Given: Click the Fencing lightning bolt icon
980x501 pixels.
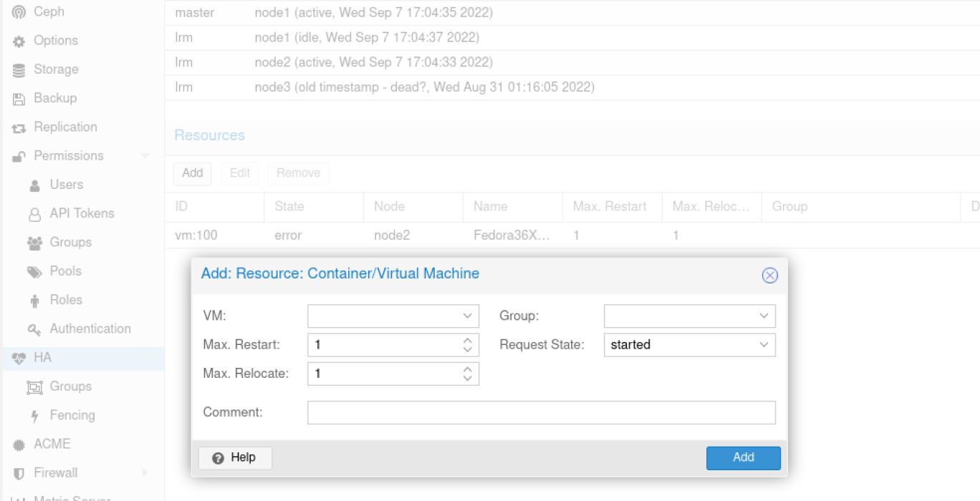Looking at the screenshot, I should [x=34, y=416].
